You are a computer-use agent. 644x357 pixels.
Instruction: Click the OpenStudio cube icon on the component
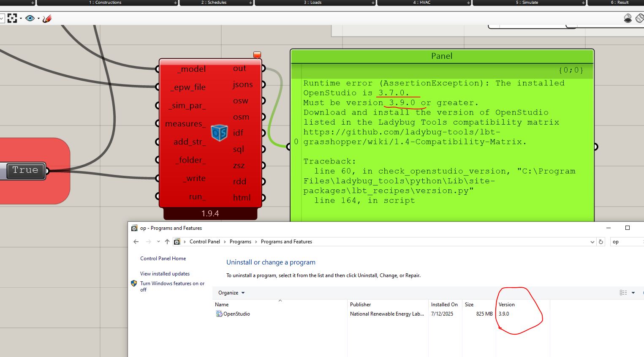(x=219, y=133)
